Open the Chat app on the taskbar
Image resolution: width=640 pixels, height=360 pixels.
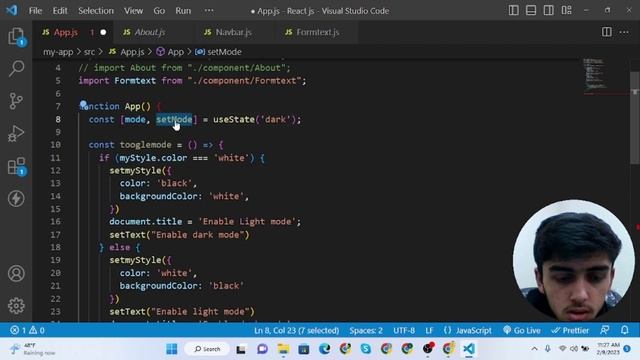[262, 349]
